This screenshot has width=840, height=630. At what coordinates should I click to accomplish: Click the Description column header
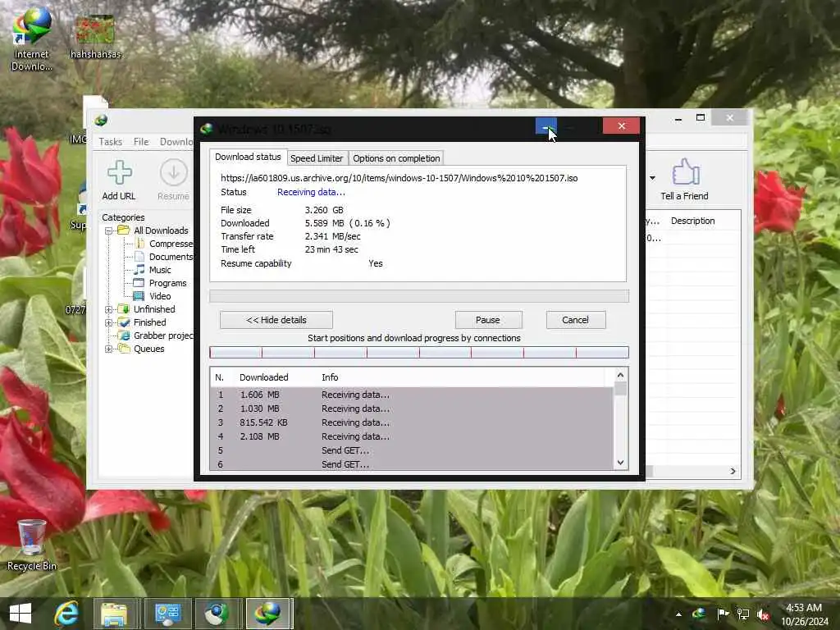tap(692, 221)
